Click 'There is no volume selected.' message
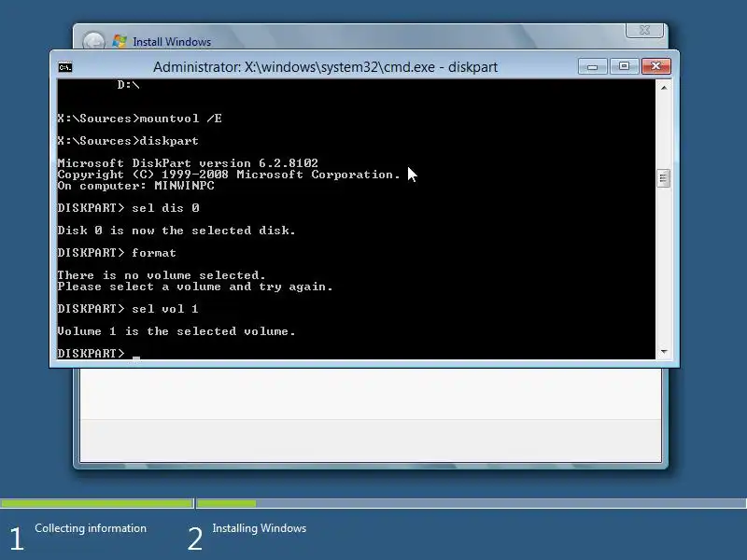 pyautogui.click(x=162, y=275)
